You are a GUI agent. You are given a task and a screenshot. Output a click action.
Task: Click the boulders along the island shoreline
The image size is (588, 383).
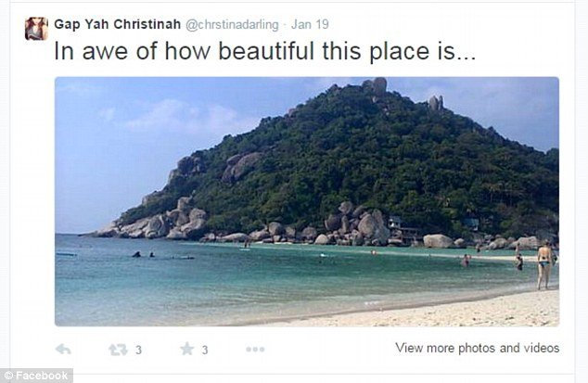(362, 225)
